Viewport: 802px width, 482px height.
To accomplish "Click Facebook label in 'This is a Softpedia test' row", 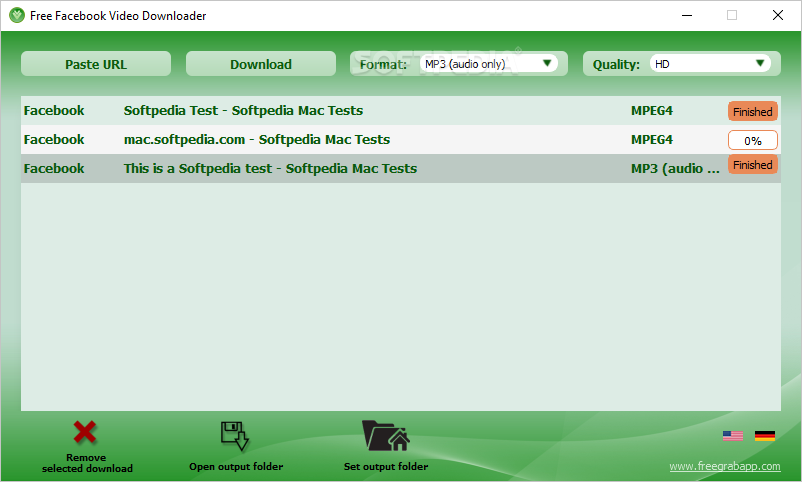I will (54, 168).
